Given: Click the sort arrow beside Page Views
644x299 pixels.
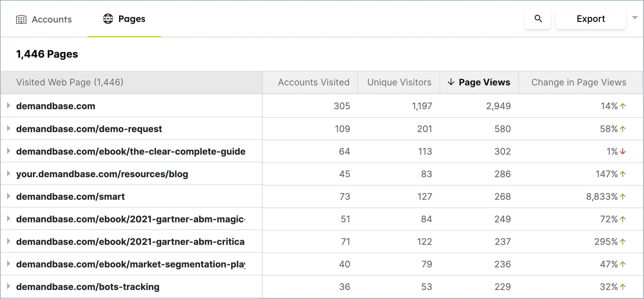Looking at the screenshot, I should [451, 82].
